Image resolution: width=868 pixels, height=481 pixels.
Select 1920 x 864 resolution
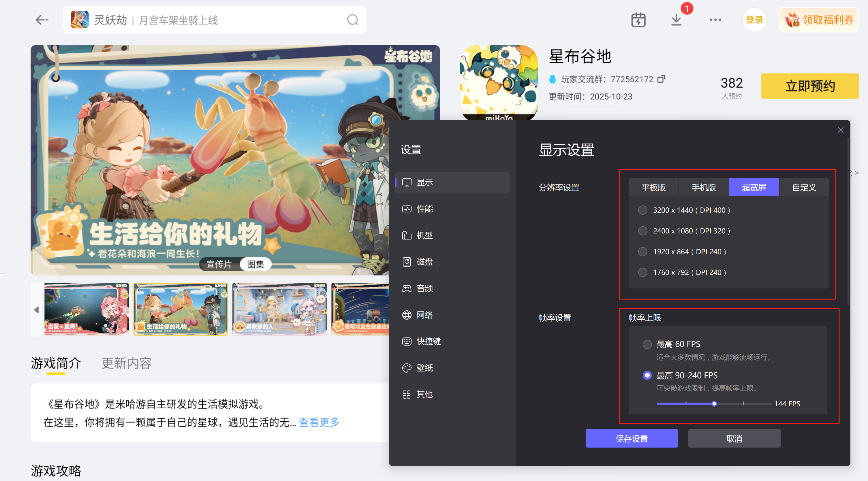[642, 252]
